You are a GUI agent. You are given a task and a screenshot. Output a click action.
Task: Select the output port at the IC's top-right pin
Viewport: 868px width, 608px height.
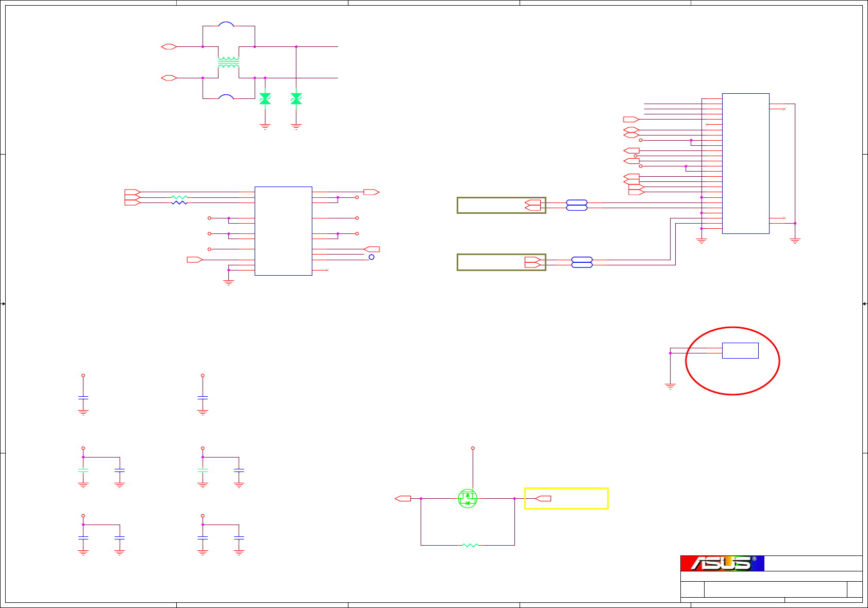(371, 192)
